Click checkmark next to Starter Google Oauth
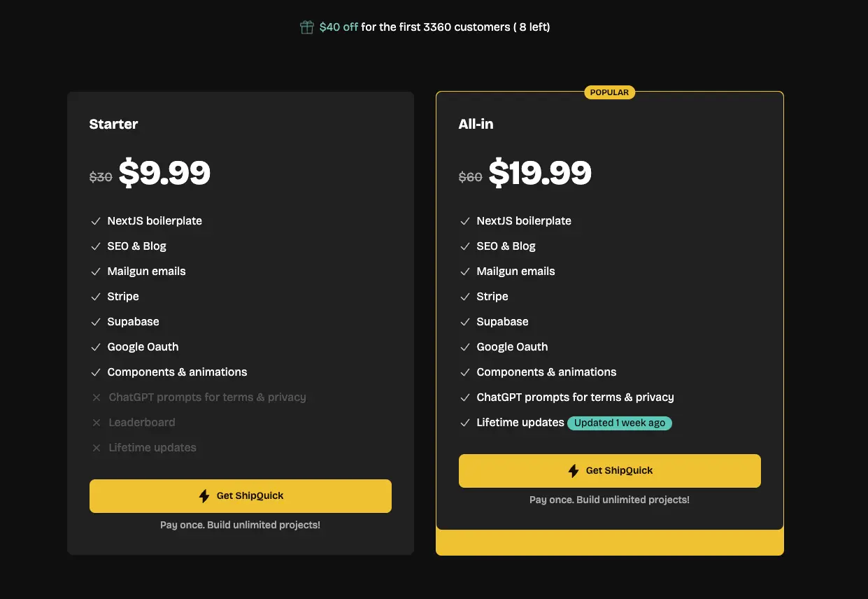This screenshot has width=868, height=599. [x=96, y=347]
